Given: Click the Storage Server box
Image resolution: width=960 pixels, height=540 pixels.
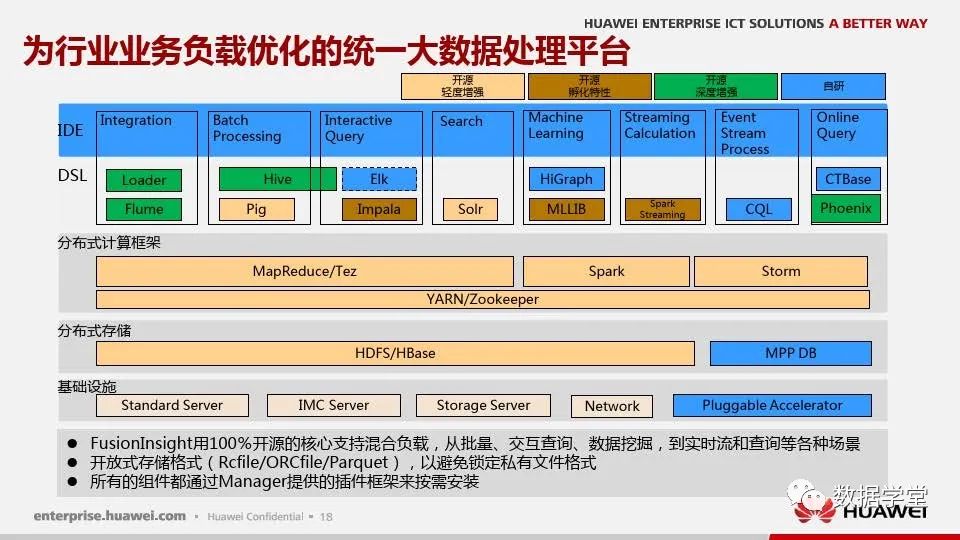Looking at the screenshot, I should pos(483,405).
